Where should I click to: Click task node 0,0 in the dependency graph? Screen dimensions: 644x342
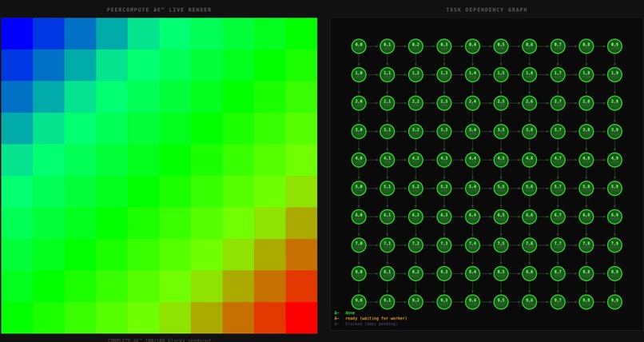point(359,46)
